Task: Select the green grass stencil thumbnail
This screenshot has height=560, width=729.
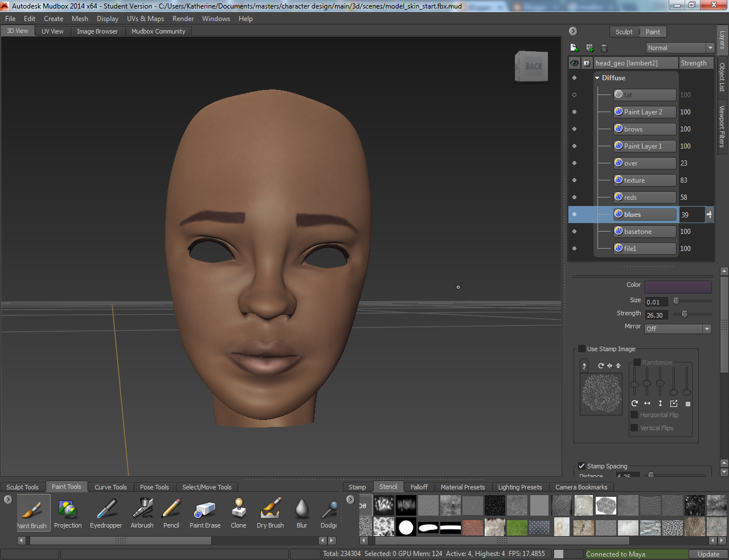Action: [x=517, y=527]
